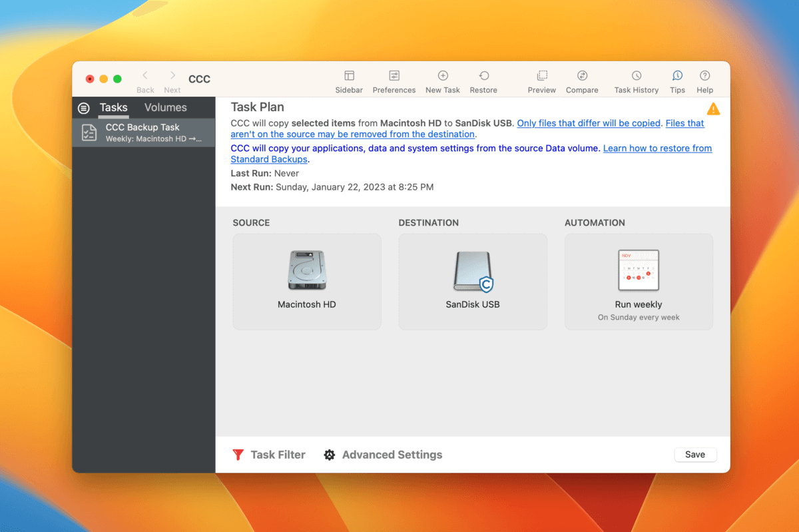Open 'Learn how to restore from Standard Backups' link
The height and width of the screenshot is (532, 799).
coord(471,154)
